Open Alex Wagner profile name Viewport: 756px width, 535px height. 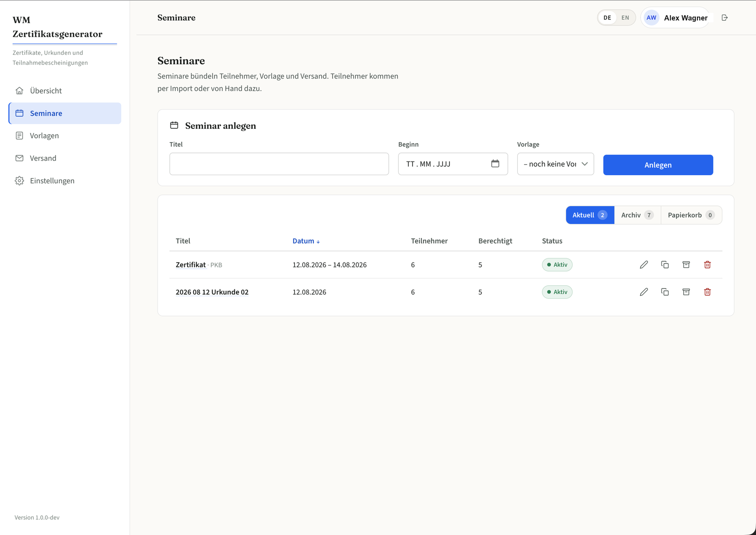pos(686,18)
